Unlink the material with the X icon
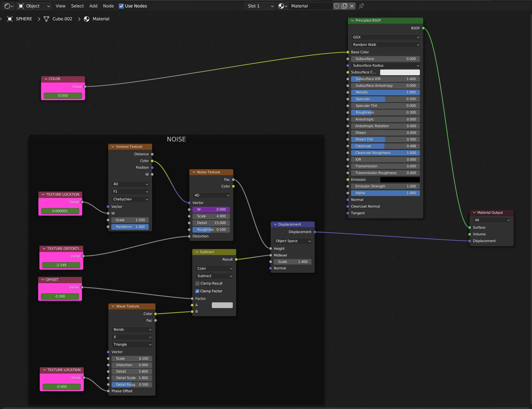This screenshot has width=532, height=409. click(x=352, y=6)
